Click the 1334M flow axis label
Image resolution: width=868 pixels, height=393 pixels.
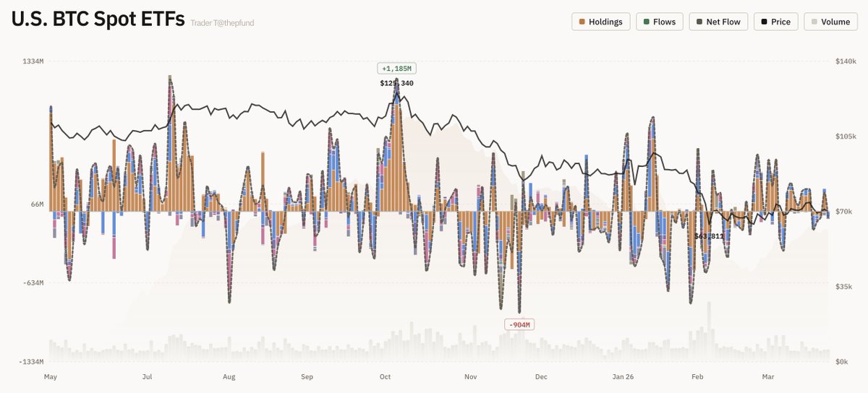tap(33, 62)
